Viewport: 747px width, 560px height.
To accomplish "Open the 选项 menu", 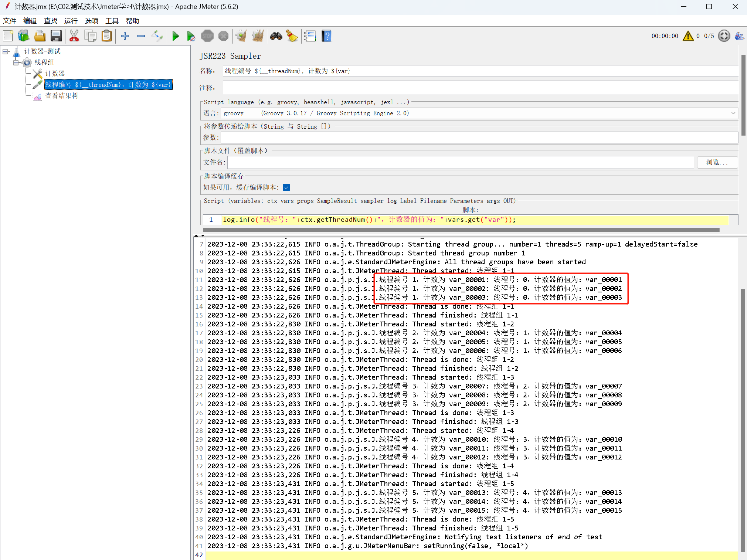I will [x=91, y=21].
